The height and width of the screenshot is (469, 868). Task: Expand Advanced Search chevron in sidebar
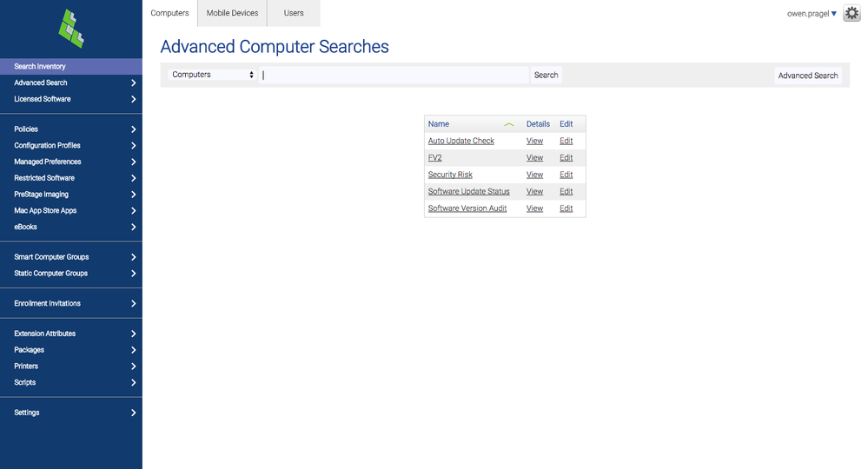[134, 83]
